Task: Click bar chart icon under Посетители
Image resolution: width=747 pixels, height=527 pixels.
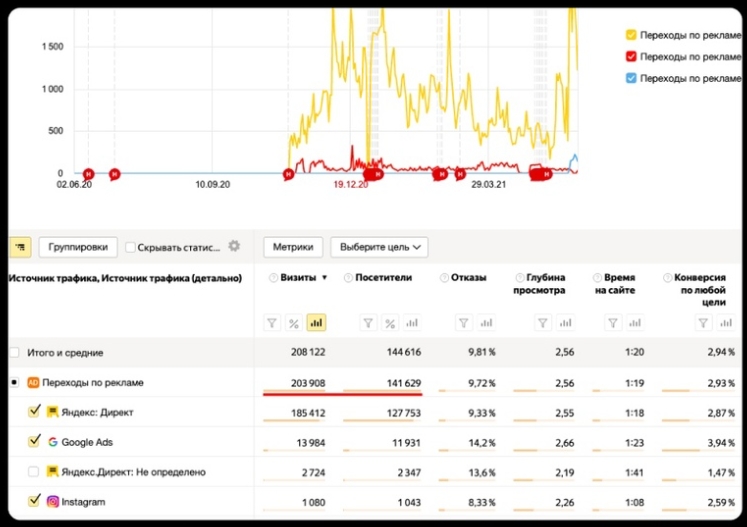Action: (x=412, y=323)
